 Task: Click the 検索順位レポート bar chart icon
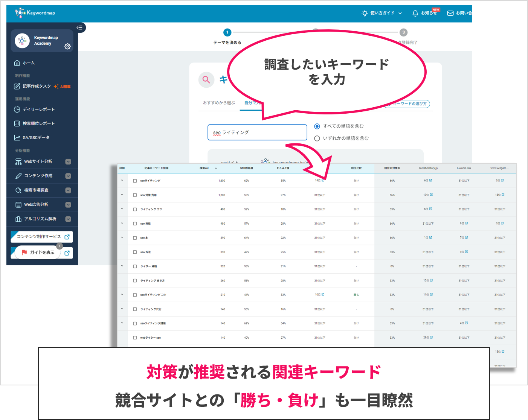pyautogui.click(x=17, y=123)
